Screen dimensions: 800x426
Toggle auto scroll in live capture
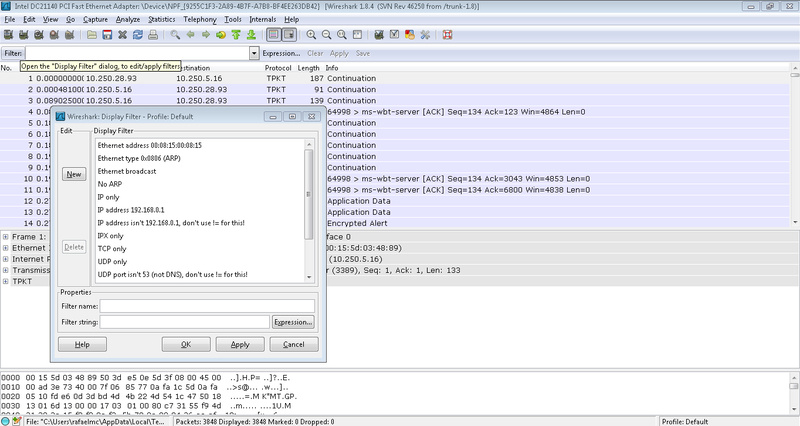pyautogui.click(x=289, y=35)
